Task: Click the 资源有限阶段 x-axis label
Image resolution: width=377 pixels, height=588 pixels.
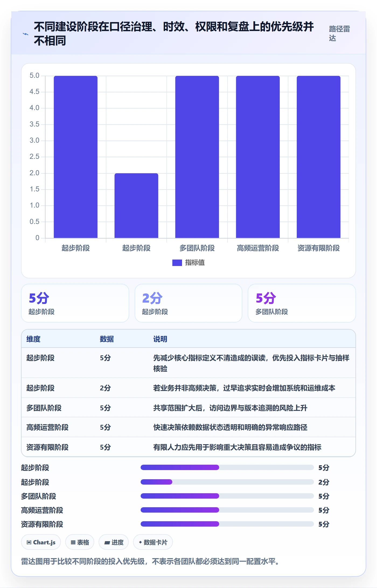Action: click(319, 248)
